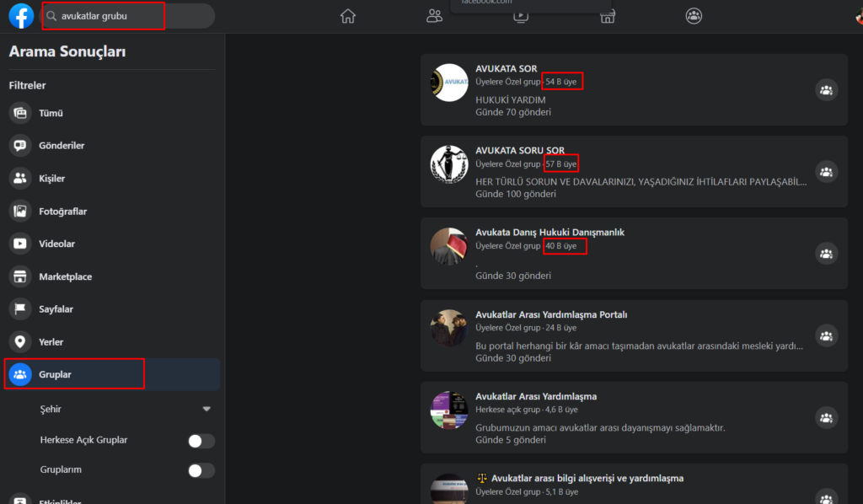Click the 'Günde 70 gönderi' text
Image resolution: width=863 pixels, height=504 pixels.
tap(513, 112)
